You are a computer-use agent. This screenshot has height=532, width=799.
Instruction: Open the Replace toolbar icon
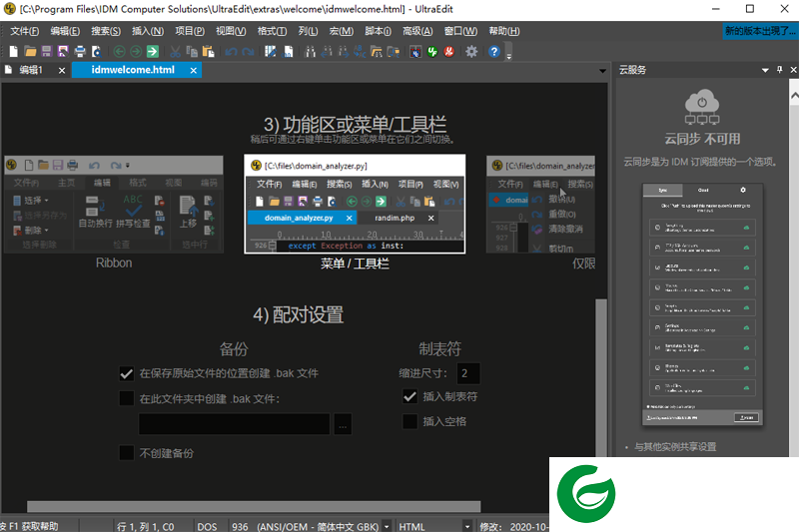click(360, 52)
